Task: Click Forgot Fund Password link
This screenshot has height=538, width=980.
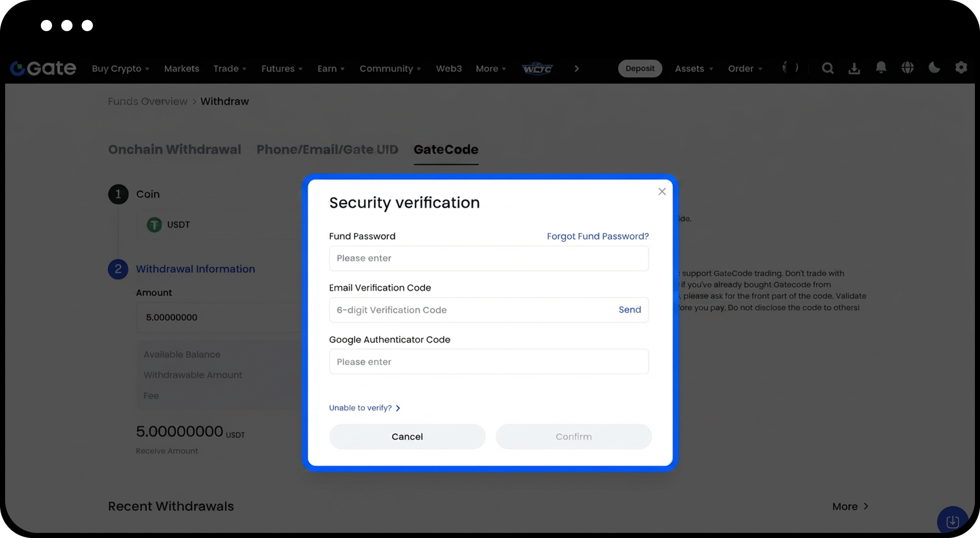Action: [x=598, y=236]
